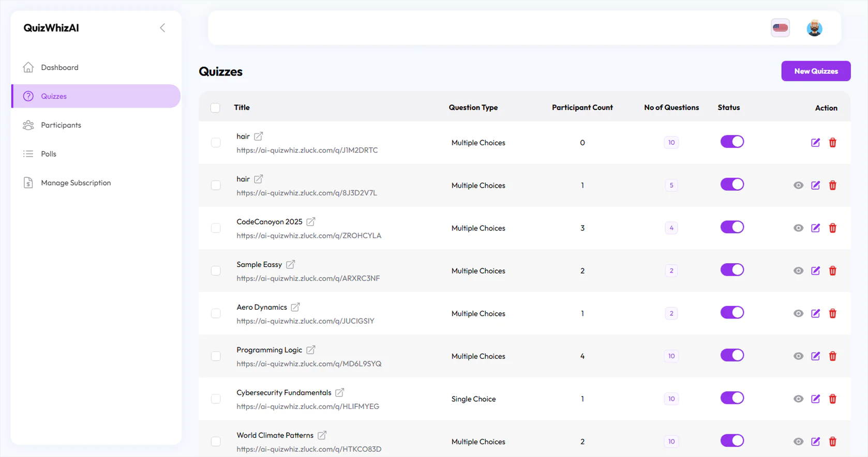Go to Participants in sidebar
The image size is (868, 457).
coord(61,125)
